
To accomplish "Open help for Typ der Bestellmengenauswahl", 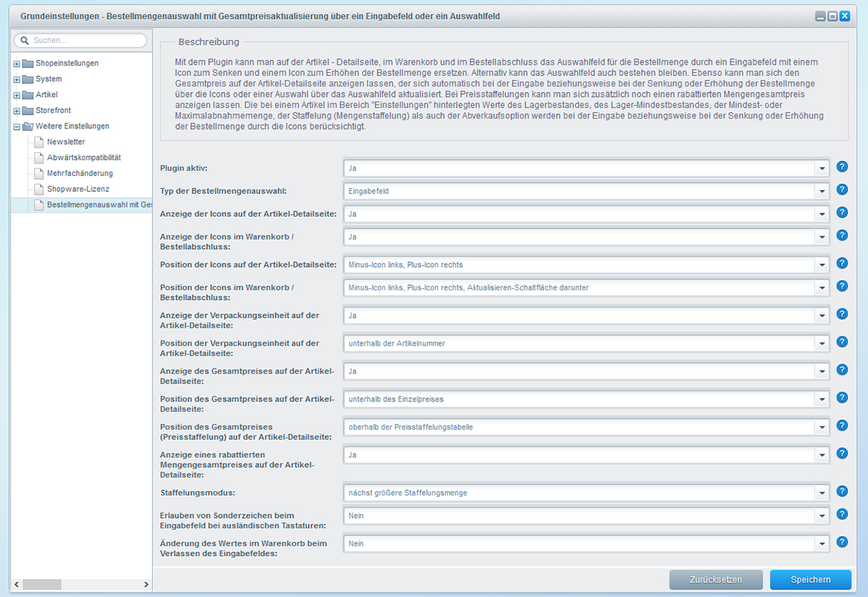I will [842, 190].
